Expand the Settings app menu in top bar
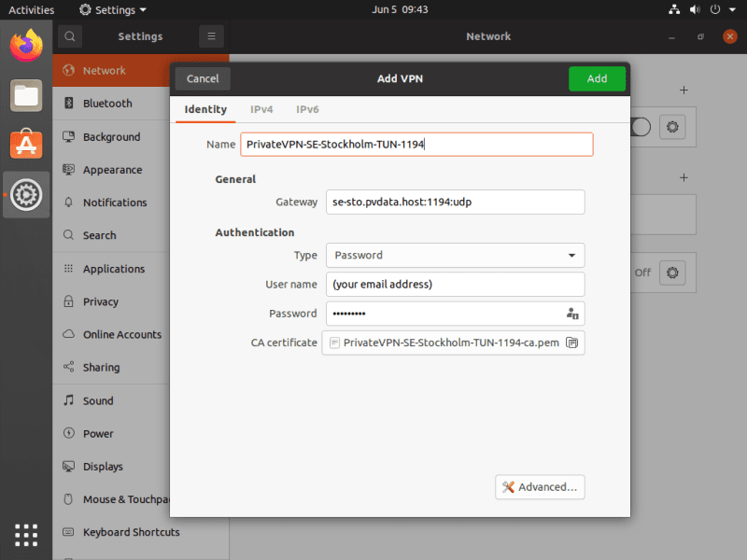 pyautogui.click(x=114, y=9)
